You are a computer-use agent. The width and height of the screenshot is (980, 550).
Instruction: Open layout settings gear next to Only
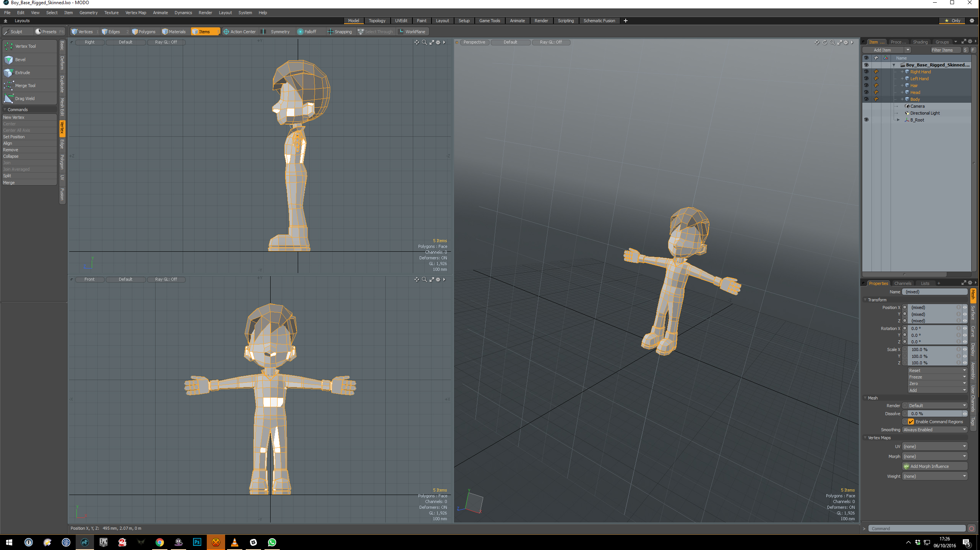972,21
